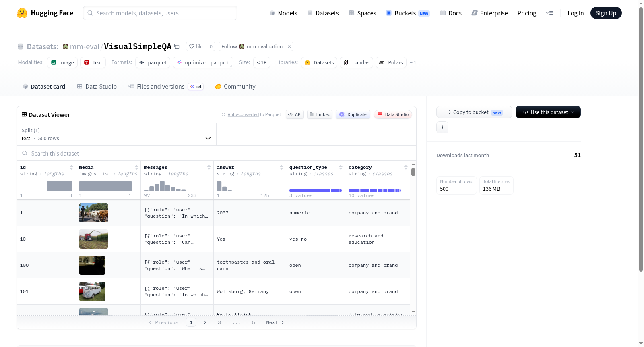Sort the question_type column

pos(341,167)
